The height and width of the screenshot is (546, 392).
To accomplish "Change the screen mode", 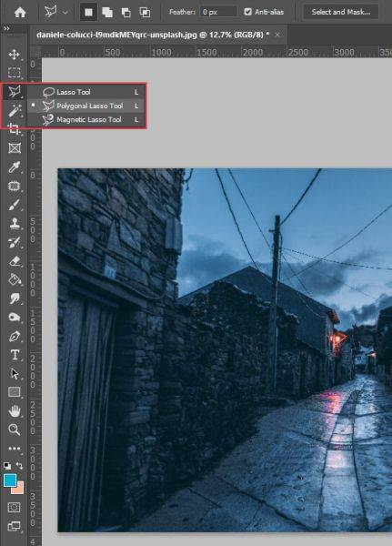I will (x=15, y=526).
